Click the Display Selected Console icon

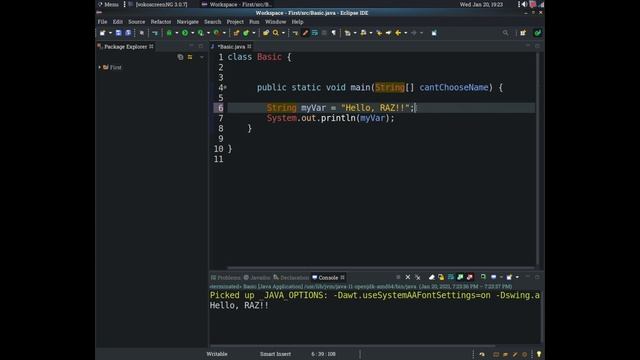[494, 277]
